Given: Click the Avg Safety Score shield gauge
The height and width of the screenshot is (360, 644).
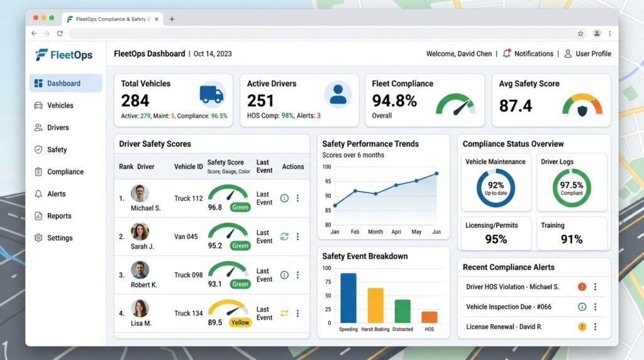Looking at the screenshot, I should [x=582, y=105].
